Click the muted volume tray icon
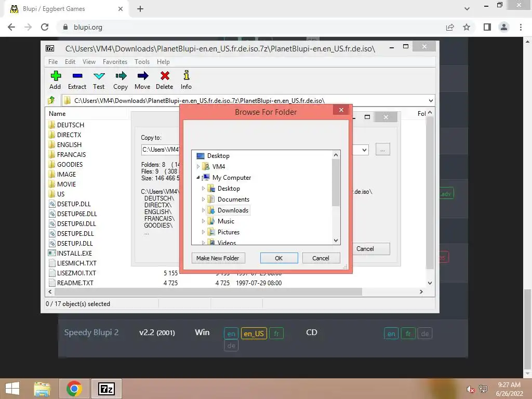Screen dimensions: 532x399 pyautogui.click(x=470, y=389)
